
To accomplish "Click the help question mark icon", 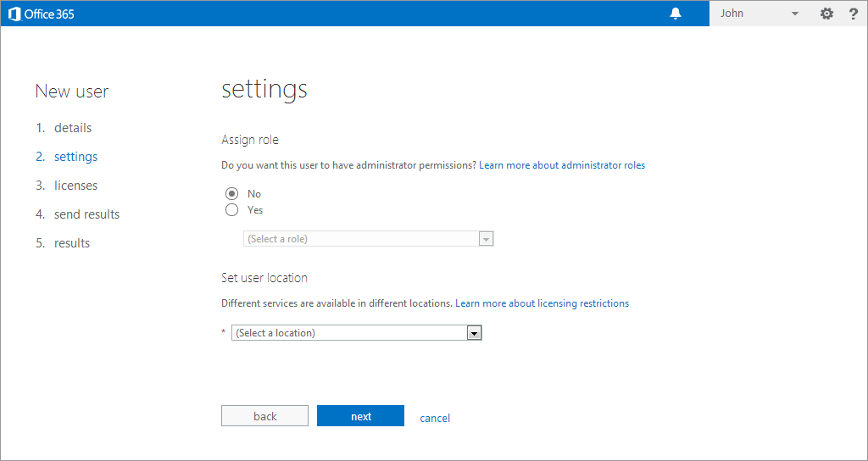I will (x=854, y=14).
